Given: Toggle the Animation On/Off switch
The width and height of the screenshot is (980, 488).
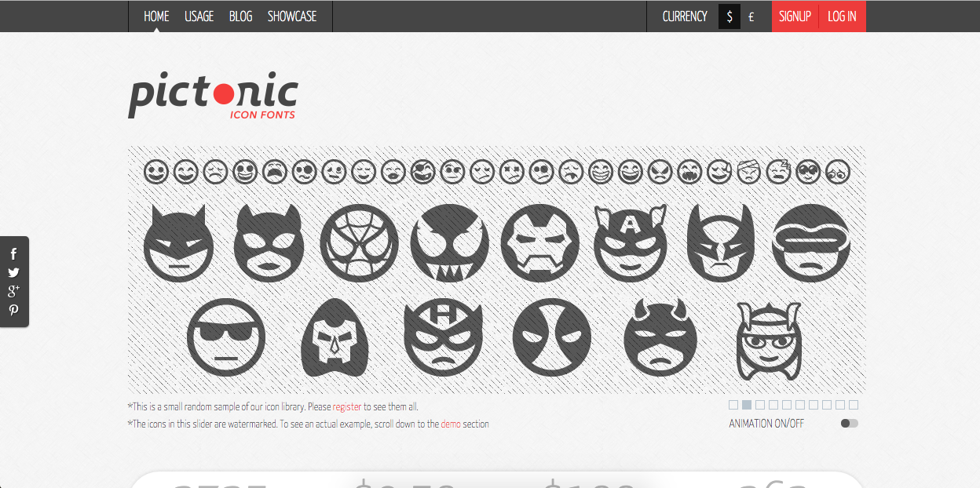Looking at the screenshot, I should 850,424.
